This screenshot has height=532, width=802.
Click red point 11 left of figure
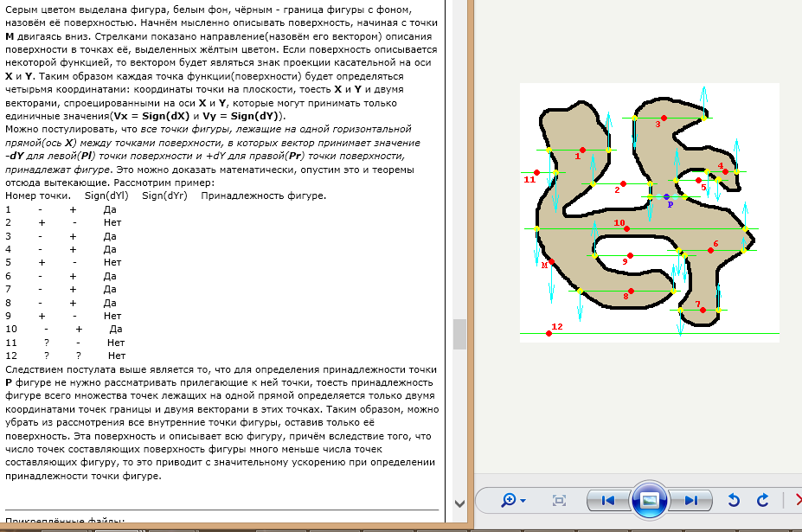coord(536,172)
